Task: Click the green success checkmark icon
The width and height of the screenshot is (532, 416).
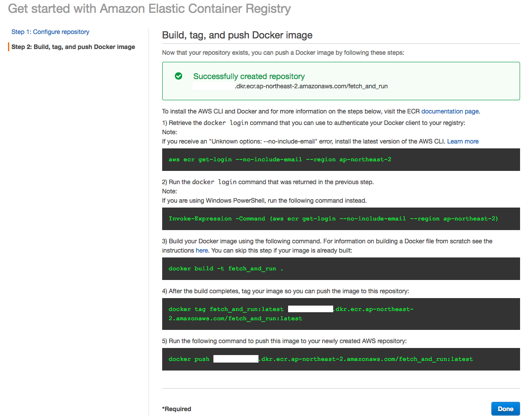Action: [179, 76]
